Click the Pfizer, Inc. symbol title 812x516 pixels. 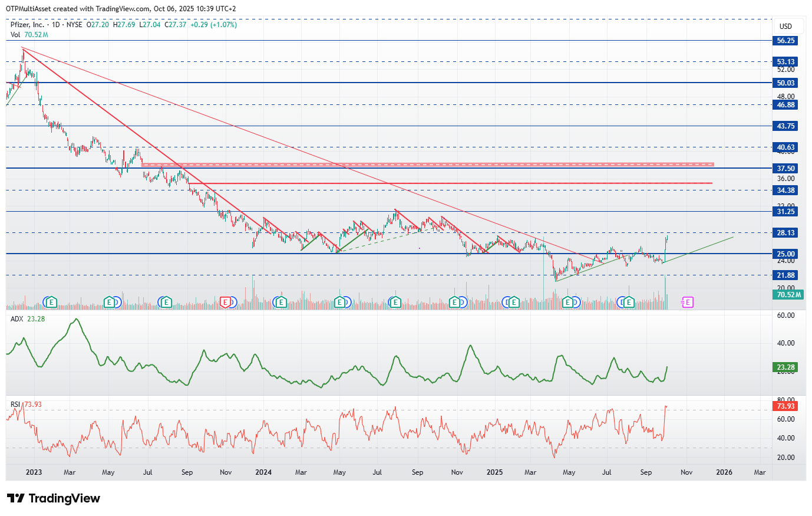tap(27, 25)
